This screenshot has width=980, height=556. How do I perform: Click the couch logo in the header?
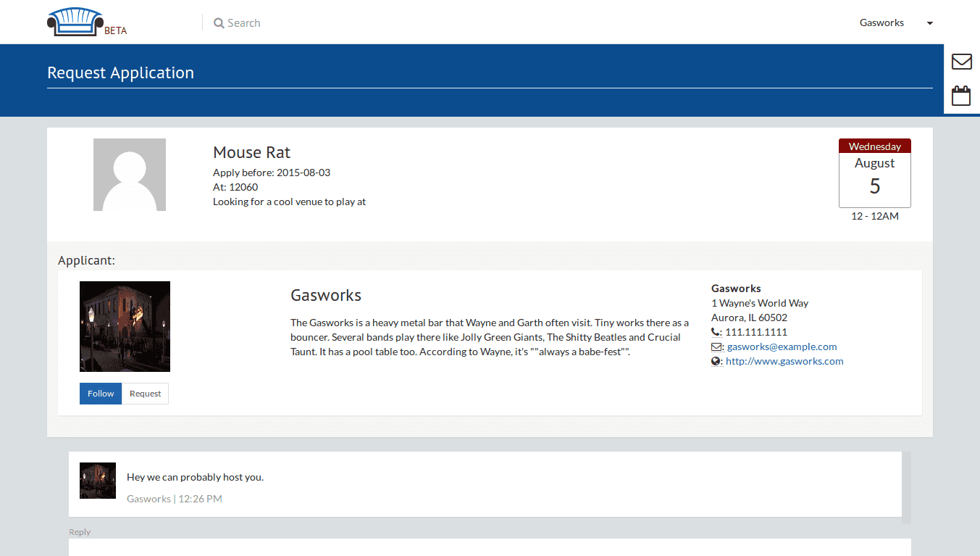point(75,21)
